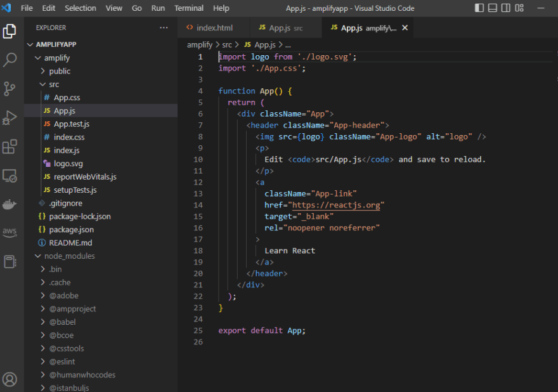The image size is (558, 392).
Task: Collapse the src folder
Action: 101,84
